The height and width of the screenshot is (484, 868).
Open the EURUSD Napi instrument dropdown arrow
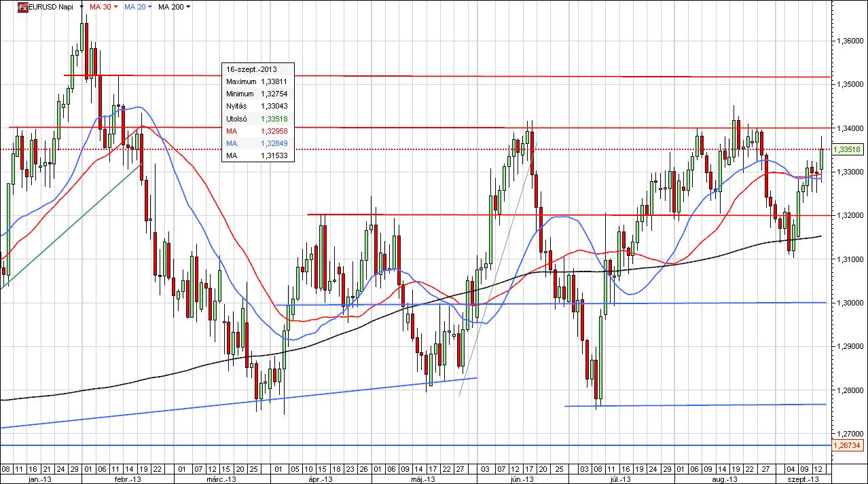(x=82, y=7)
